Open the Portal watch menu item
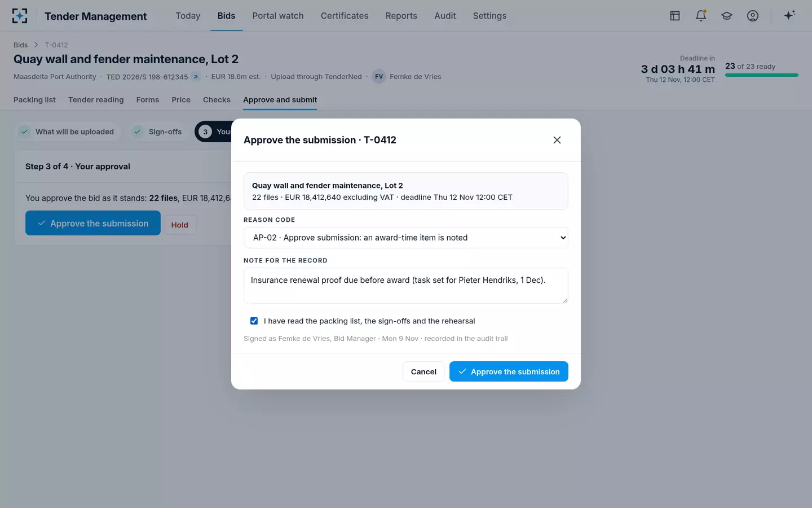The image size is (812, 508). [x=278, y=16]
